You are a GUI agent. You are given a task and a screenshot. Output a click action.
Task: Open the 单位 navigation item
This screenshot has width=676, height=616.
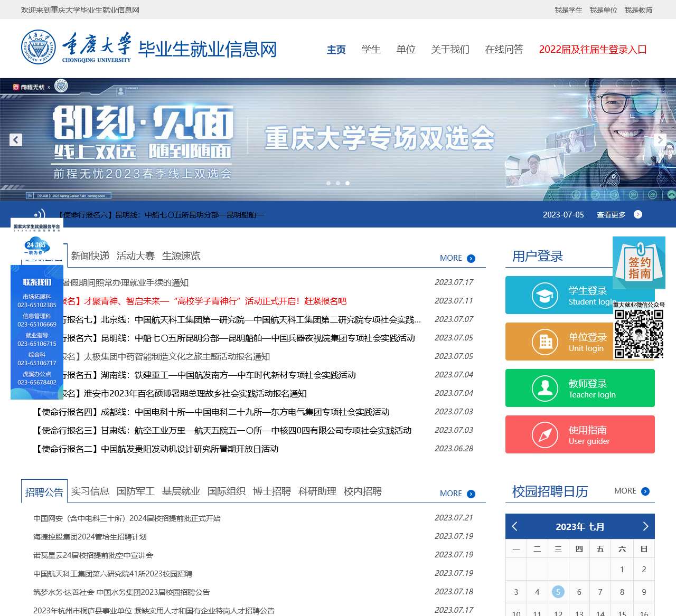406,50
